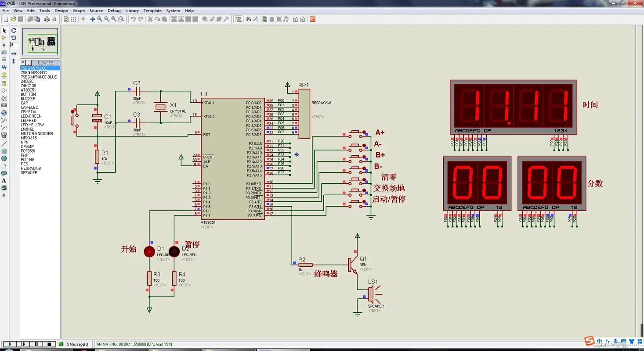Select BUZZER in the devices list

[40, 99]
